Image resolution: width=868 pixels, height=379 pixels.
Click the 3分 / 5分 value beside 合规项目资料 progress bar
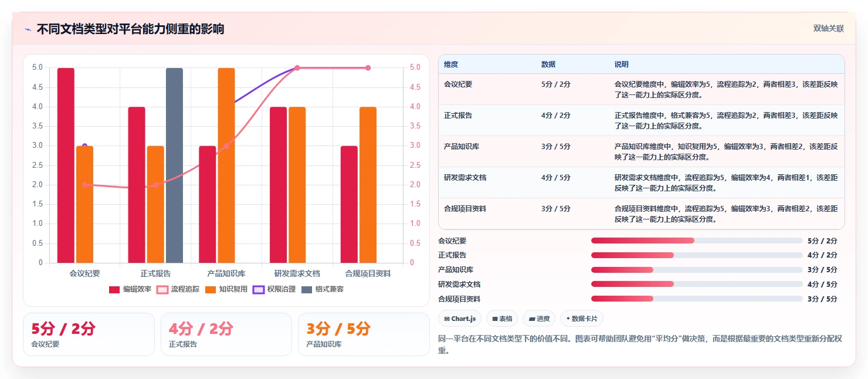(822, 299)
